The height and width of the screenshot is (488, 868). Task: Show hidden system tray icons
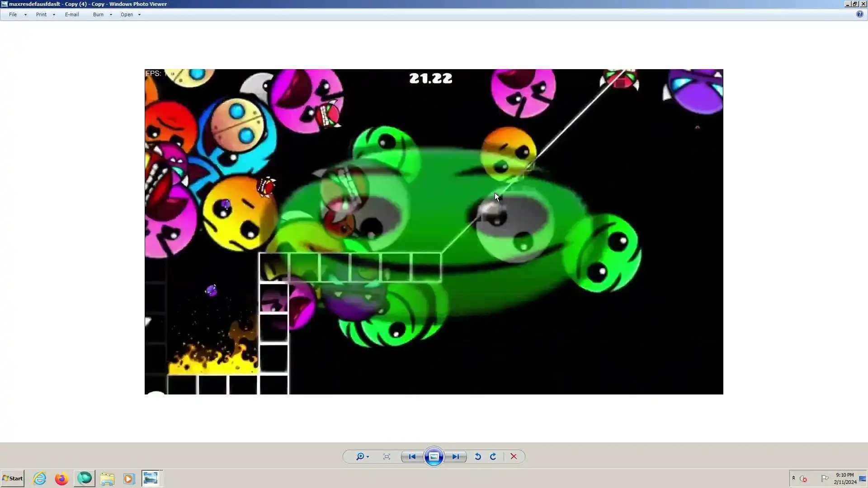coord(793,478)
